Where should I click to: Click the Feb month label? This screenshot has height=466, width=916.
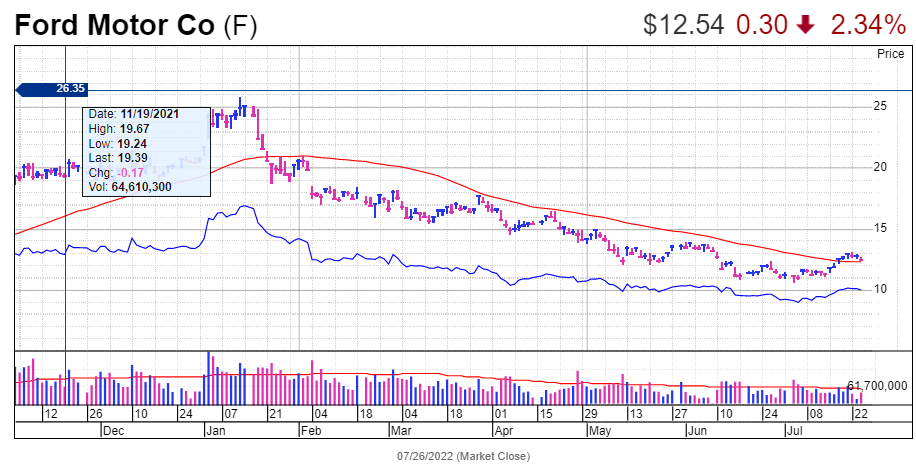coord(310,432)
